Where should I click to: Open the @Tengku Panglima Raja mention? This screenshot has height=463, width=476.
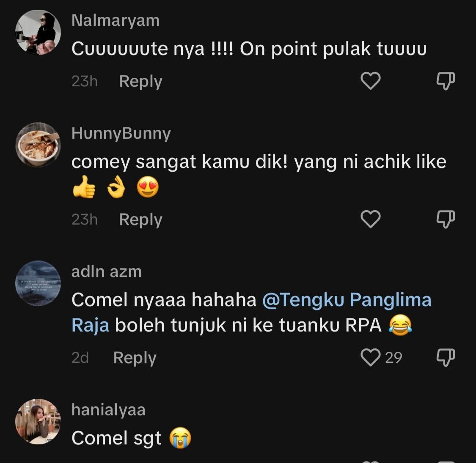(x=347, y=300)
